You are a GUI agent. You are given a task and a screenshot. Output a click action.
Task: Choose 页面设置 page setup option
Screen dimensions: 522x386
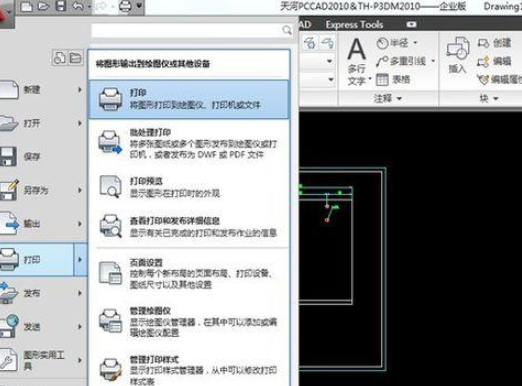click(189, 273)
